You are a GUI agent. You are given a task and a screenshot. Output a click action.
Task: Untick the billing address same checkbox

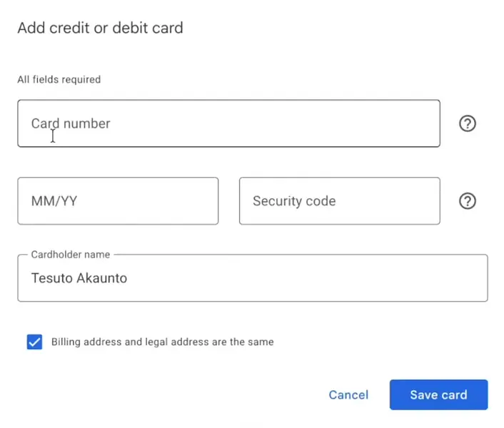(x=34, y=342)
